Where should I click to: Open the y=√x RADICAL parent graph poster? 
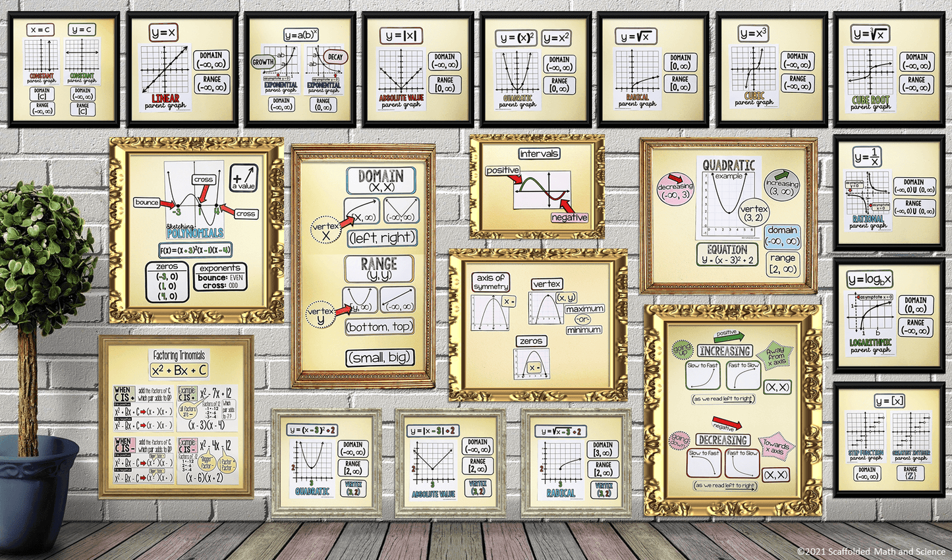[x=653, y=69]
